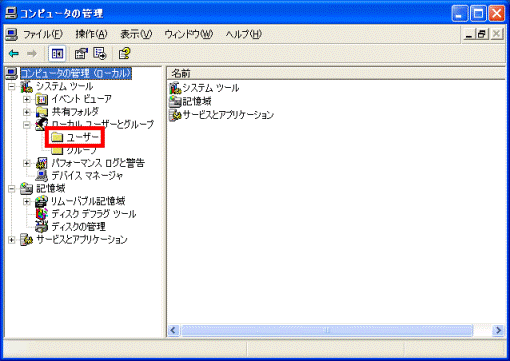Viewport: 510px width, 361px height.
Task: Click the Export List toolbar icon
Action: 100,53
